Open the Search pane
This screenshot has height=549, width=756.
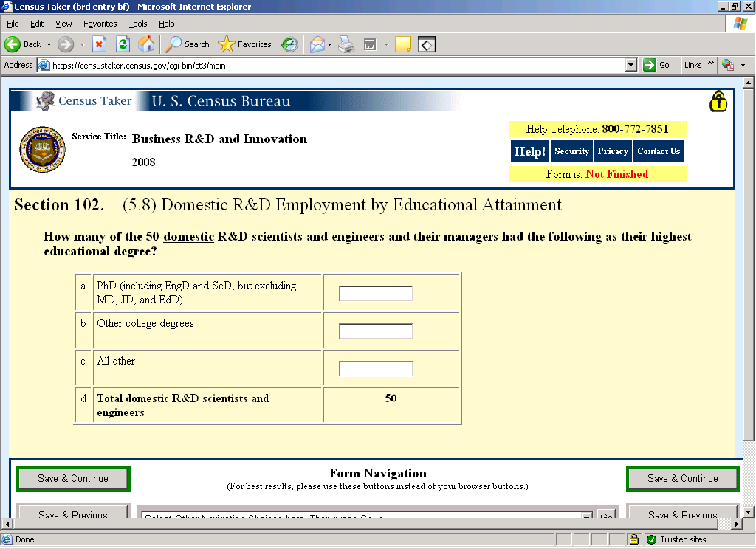(x=188, y=44)
